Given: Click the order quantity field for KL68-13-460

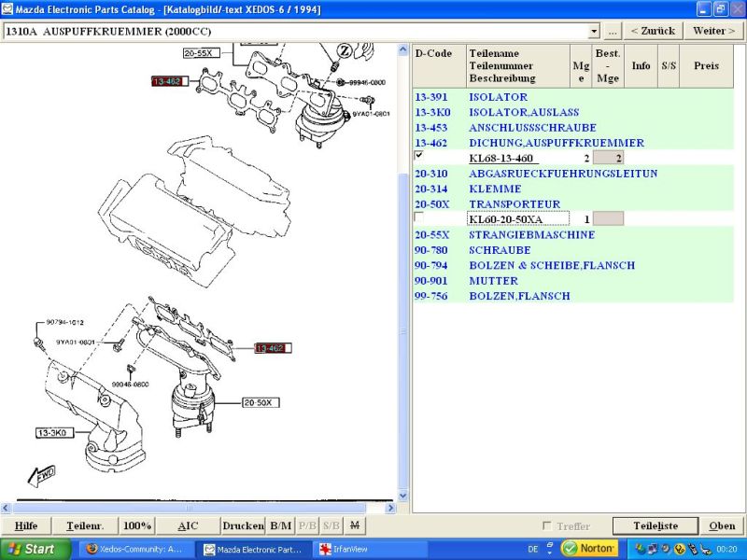Looking at the screenshot, I should [608, 158].
